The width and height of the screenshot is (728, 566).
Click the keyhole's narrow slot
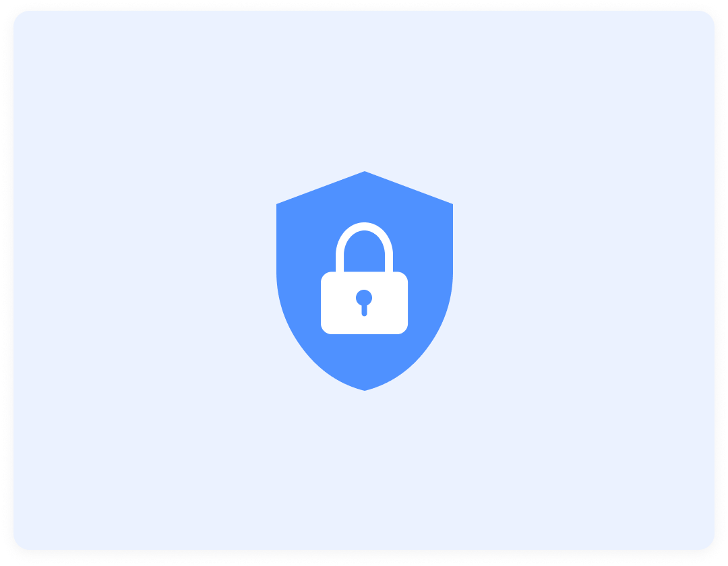pyautogui.click(x=364, y=311)
